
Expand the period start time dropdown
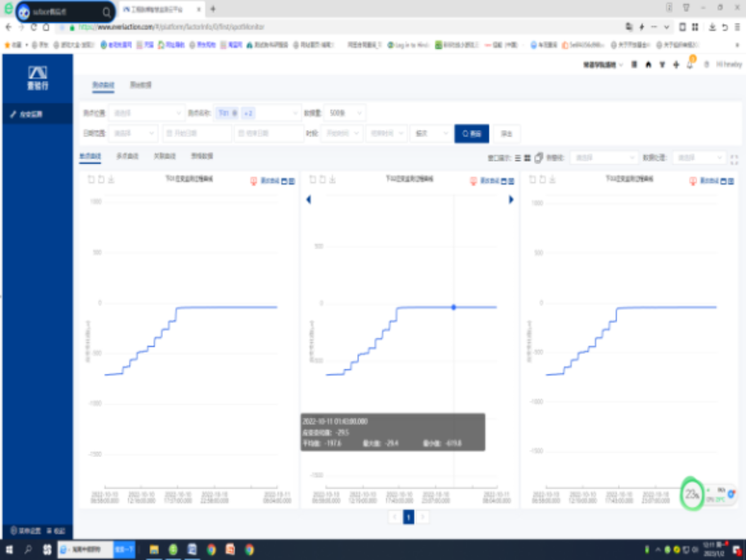tap(343, 133)
